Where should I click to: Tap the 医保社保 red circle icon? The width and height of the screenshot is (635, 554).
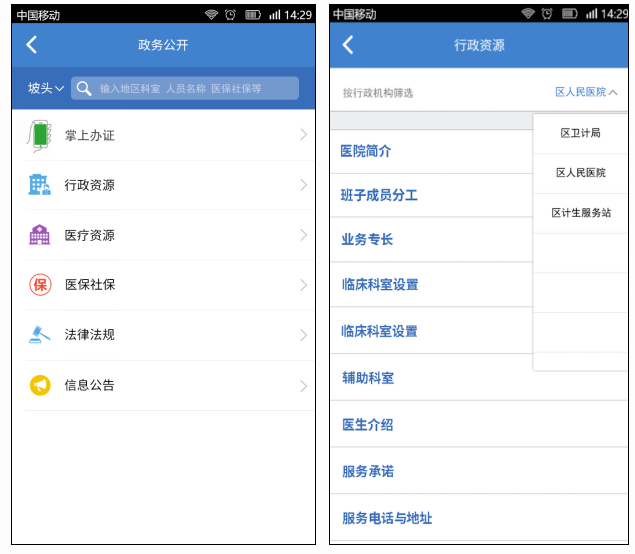[39, 285]
